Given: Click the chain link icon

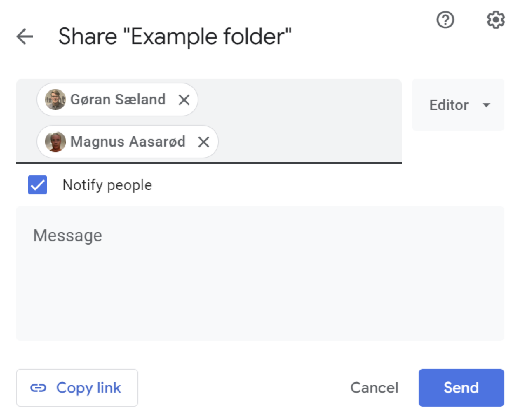Looking at the screenshot, I should (38, 388).
